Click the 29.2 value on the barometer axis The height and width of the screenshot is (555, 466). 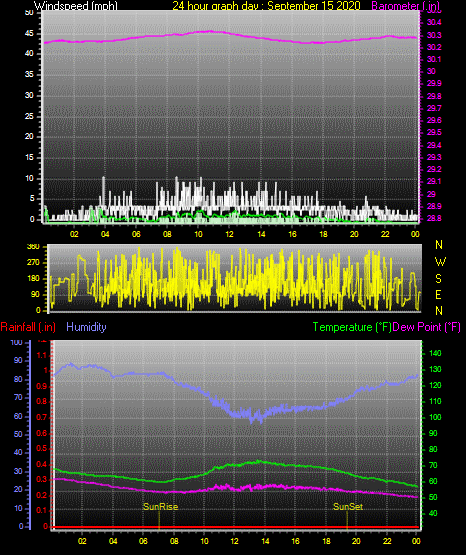coord(434,169)
